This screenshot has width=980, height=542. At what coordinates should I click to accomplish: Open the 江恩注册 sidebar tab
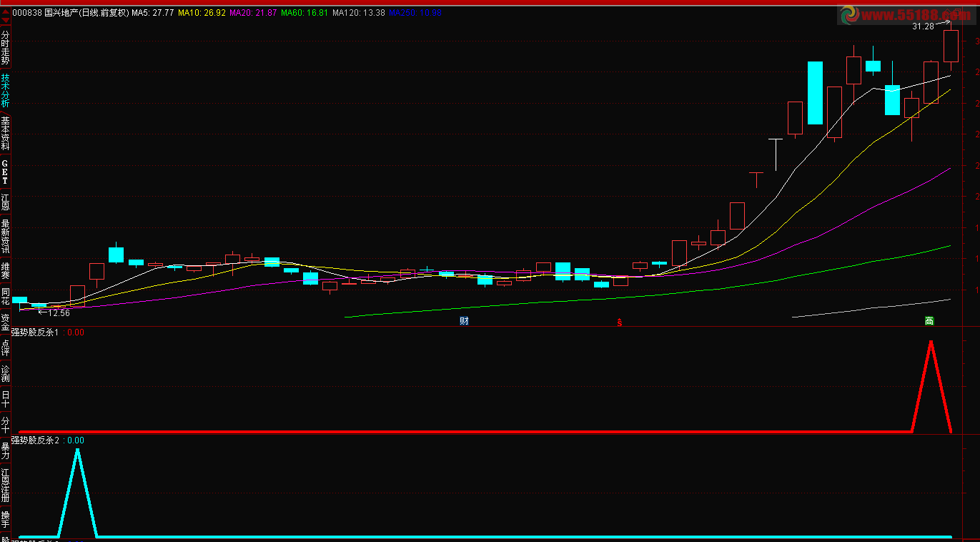click(5, 486)
